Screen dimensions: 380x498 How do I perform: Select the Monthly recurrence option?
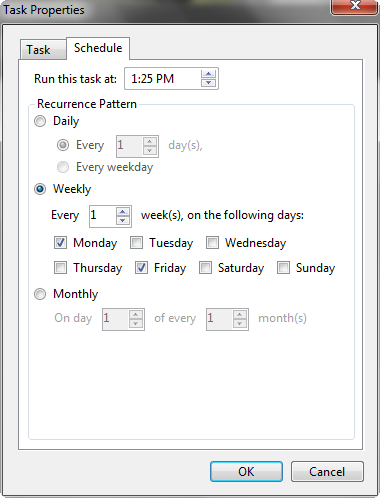point(40,294)
